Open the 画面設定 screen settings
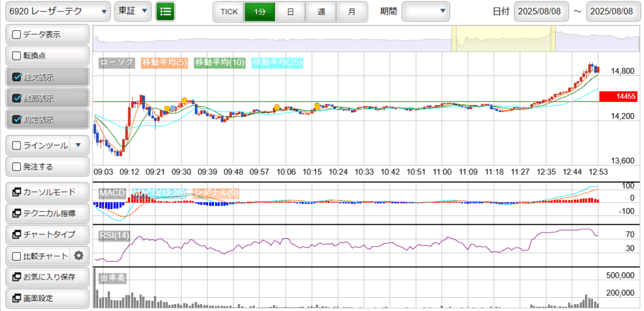 tap(47, 298)
